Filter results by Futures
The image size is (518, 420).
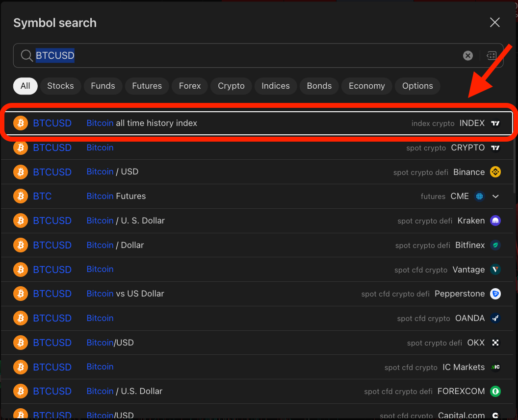pos(147,86)
